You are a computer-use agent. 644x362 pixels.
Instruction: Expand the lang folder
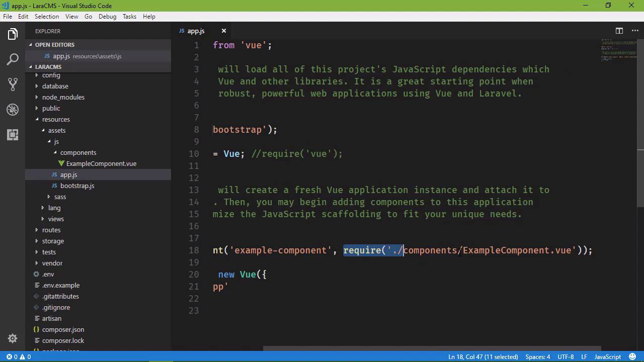click(98, 208)
